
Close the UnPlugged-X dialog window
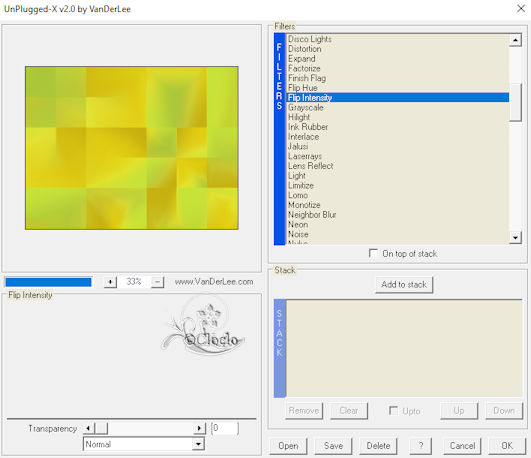coord(521,8)
